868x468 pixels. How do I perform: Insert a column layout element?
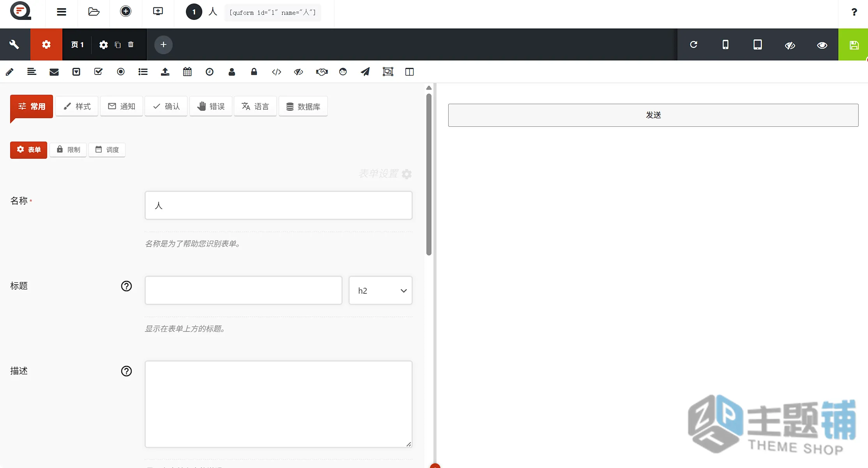(410, 72)
